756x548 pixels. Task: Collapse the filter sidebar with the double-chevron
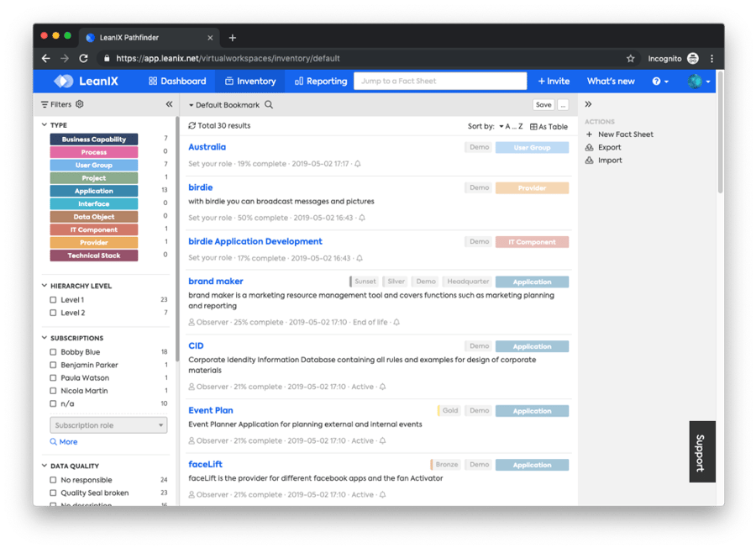click(169, 104)
